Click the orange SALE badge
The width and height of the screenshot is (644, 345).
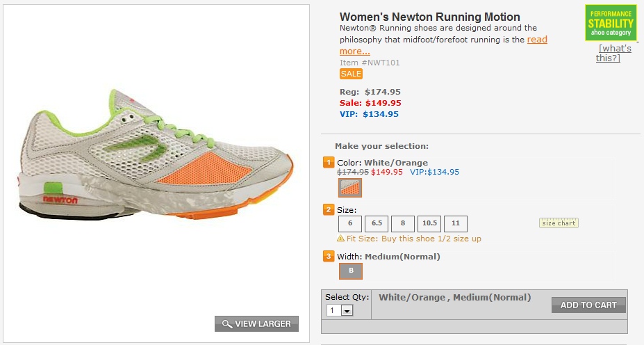tap(351, 74)
